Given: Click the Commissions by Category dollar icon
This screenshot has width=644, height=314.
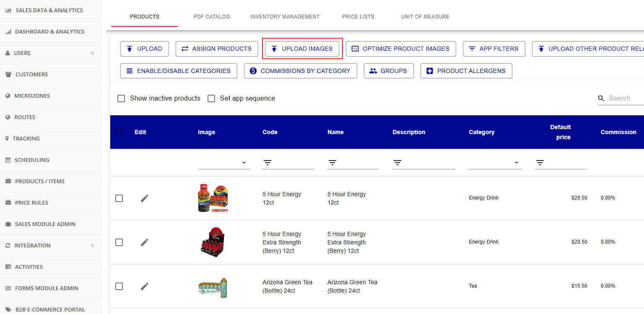Looking at the screenshot, I should point(253,70).
